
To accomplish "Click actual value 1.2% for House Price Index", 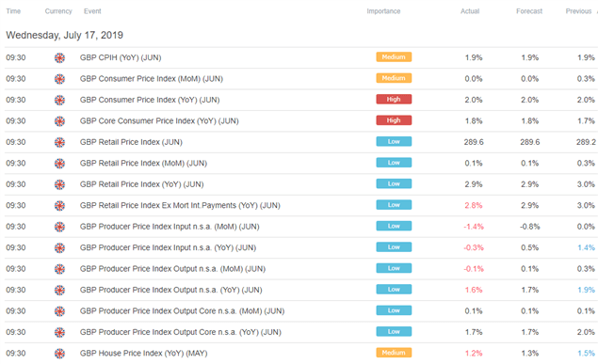I will click(x=474, y=354).
